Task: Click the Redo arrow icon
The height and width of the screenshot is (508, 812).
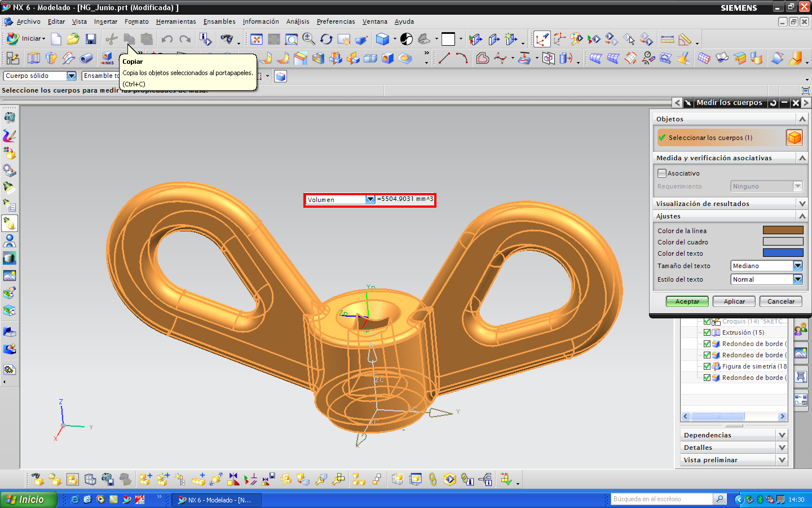Action: point(184,39)
